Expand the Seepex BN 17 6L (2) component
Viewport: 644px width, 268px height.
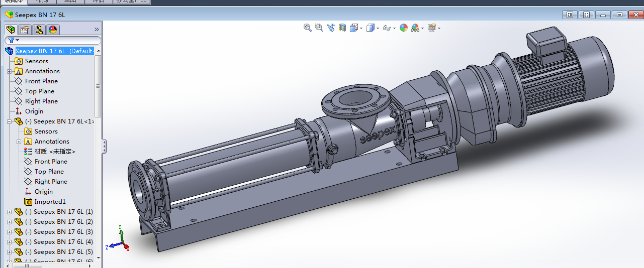[x=9, y=222]
